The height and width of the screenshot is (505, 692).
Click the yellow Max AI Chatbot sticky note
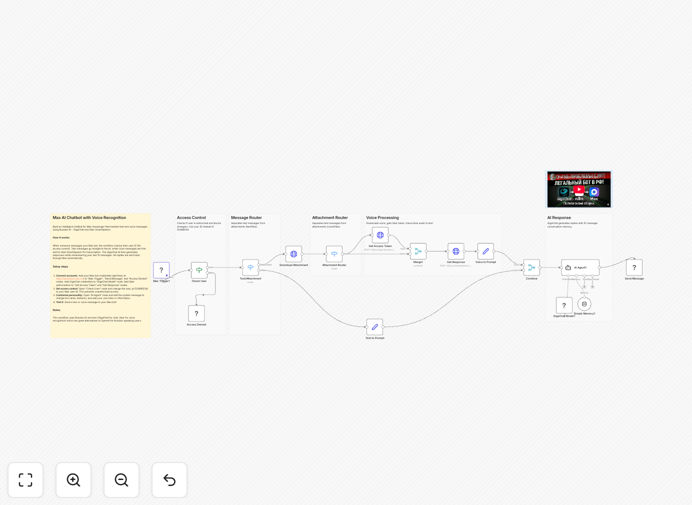[x=101, y=276]
